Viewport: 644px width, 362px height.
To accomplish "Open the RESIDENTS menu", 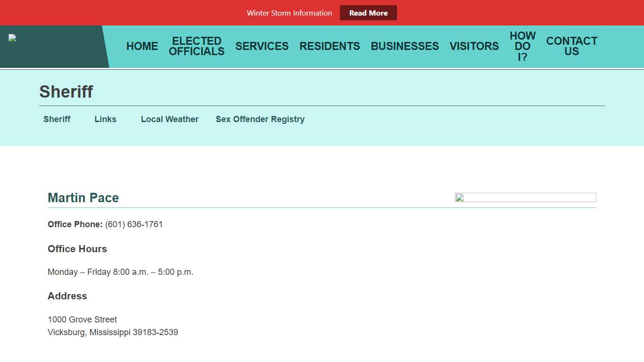I will coord(330,46).
